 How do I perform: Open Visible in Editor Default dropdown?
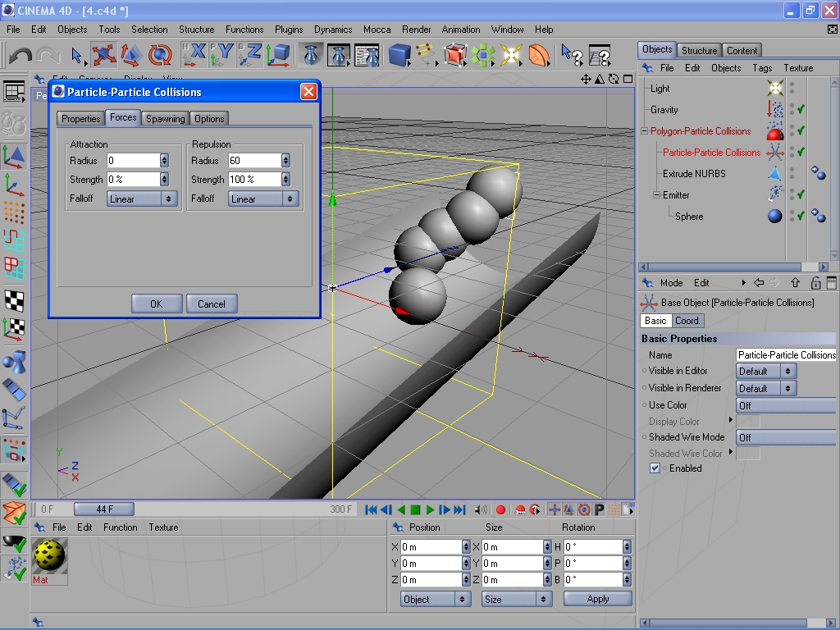tap(767, 372)
